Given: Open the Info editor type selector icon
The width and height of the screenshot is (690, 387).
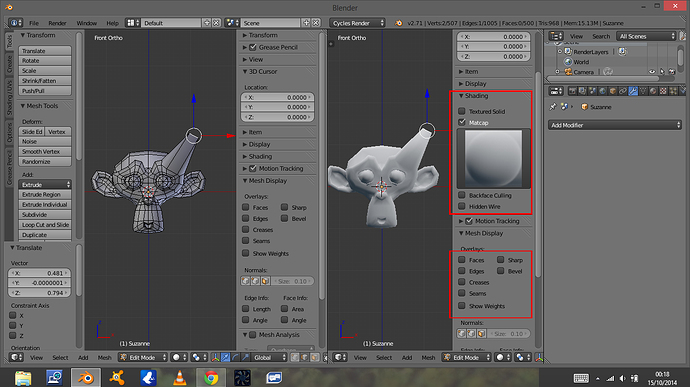Looking at the screenshot, I should pos(15,22).
